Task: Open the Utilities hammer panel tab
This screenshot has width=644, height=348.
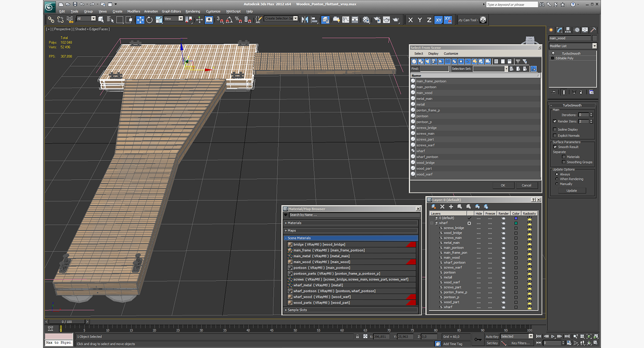Action: click(x=593, y=30)
